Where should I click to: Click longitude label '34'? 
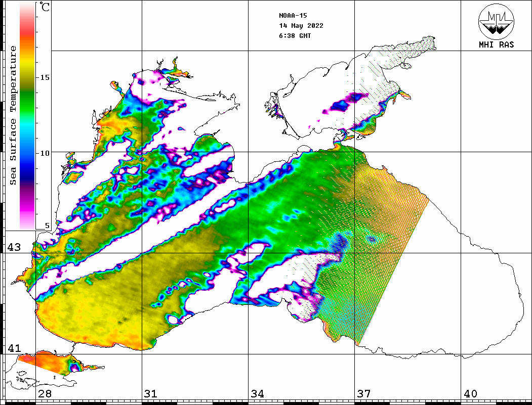(257, 394)
